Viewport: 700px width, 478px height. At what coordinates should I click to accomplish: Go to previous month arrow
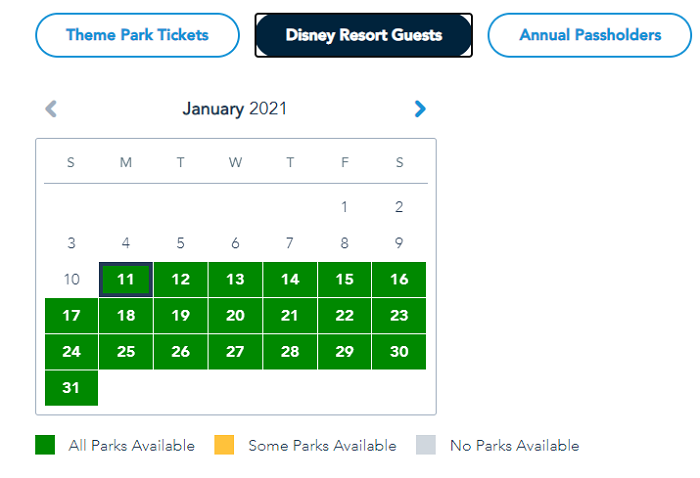pos(51,109)
